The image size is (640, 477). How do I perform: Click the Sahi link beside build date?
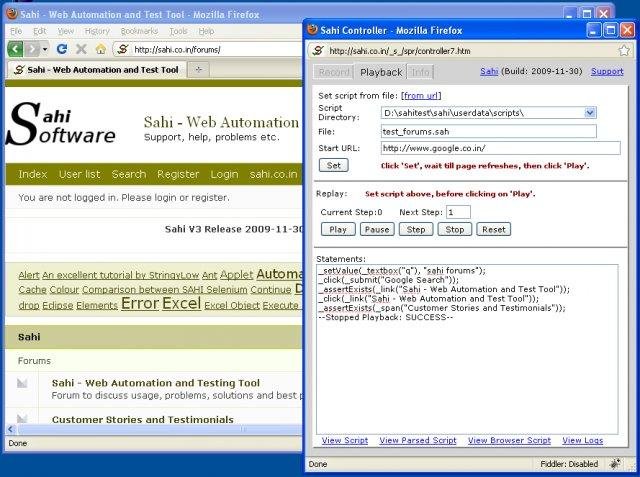pos(489,71)
